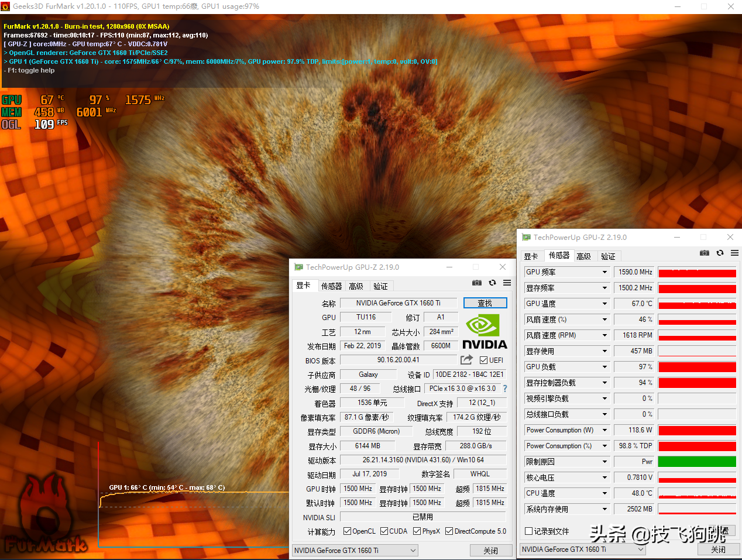Click the GPU-Z icon in left window title bar
Screen dimensions: 742x560
coord(298,267)
